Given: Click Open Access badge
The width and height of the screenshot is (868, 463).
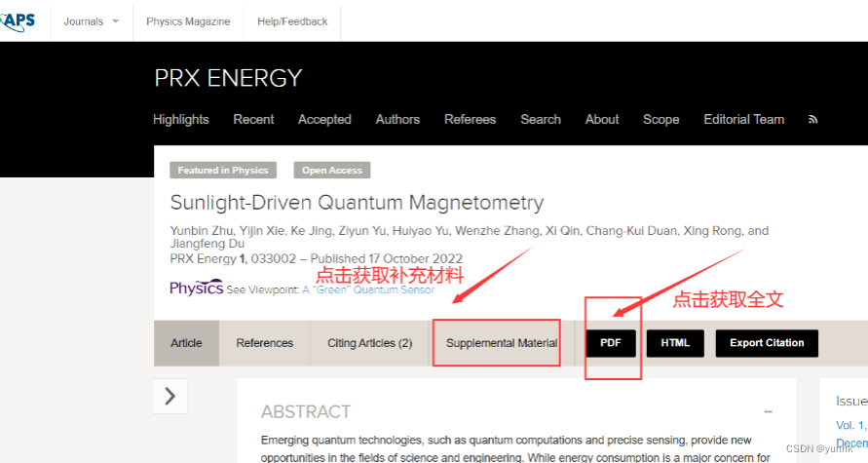Looking at the screenshot, I should (x=332, y=170).
